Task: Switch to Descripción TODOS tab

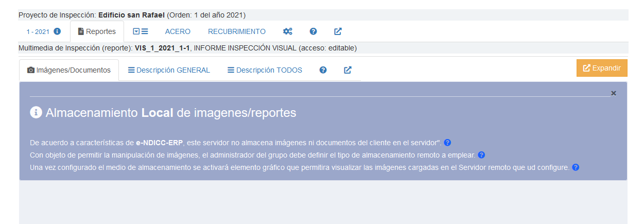Action: (265, 70)
